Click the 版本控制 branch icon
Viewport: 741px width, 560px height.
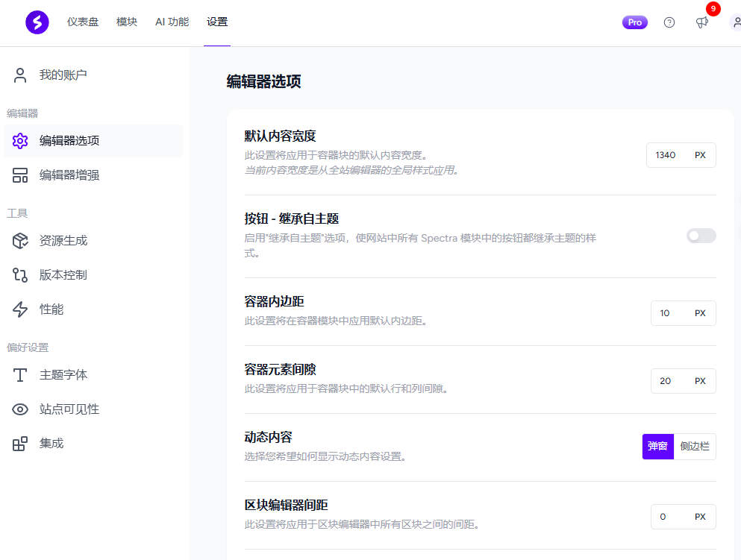pyautogui.click(x=20, y=275)
